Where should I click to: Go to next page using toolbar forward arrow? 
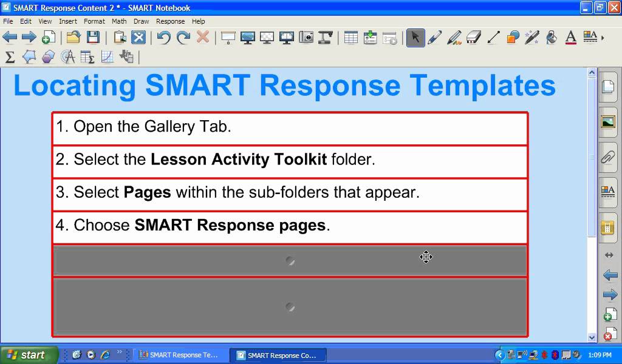point(29,38)
